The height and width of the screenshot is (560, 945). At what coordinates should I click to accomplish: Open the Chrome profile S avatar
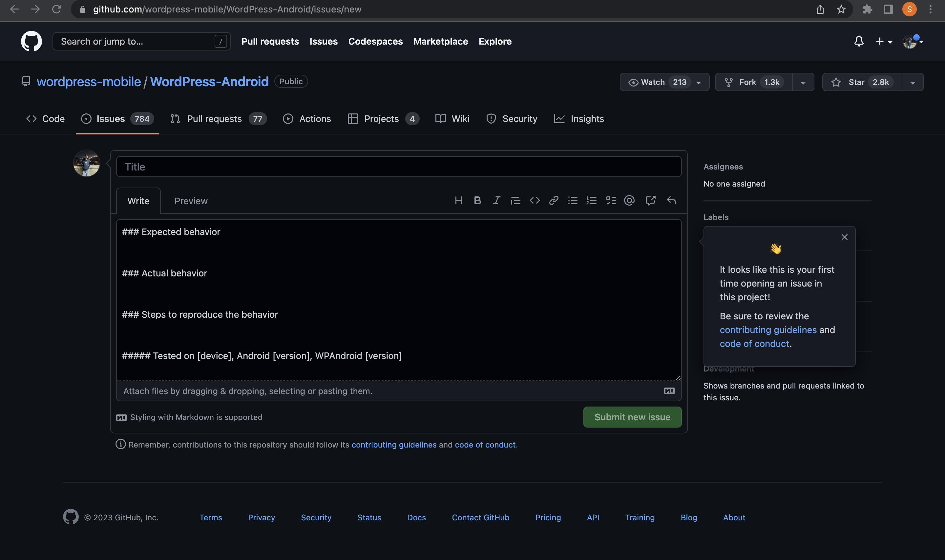(909, 9)
